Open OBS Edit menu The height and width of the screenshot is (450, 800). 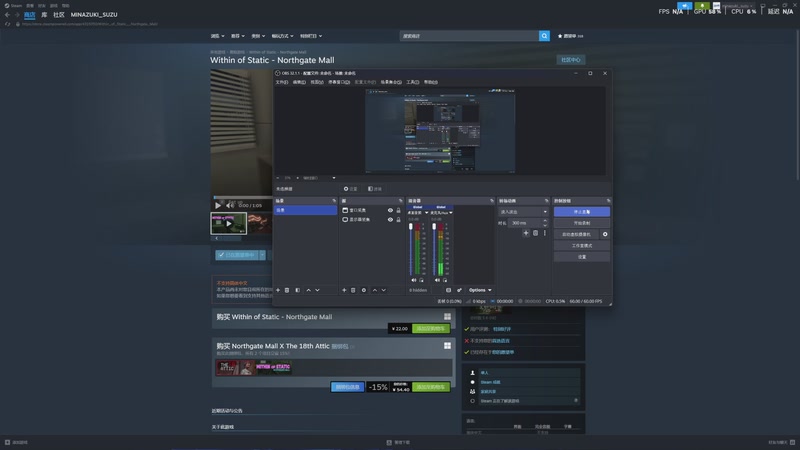pyautogui.click(x=299, y=82)
